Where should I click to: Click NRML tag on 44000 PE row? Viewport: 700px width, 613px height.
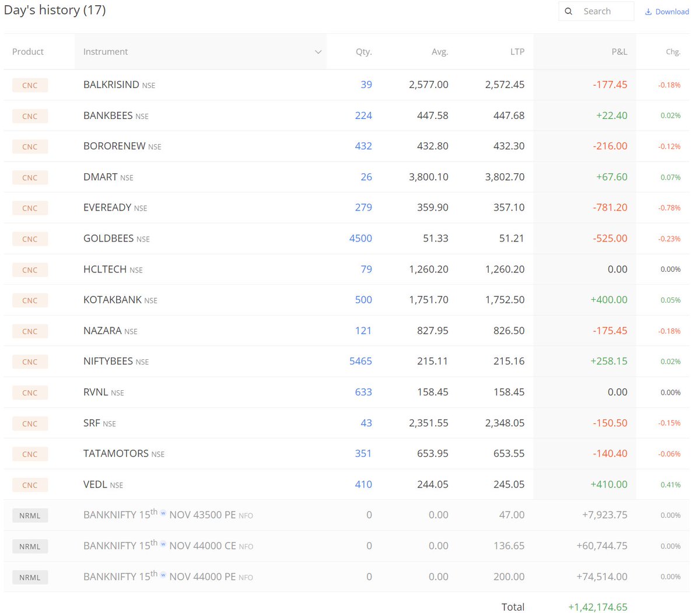click(x=30, y=577)
